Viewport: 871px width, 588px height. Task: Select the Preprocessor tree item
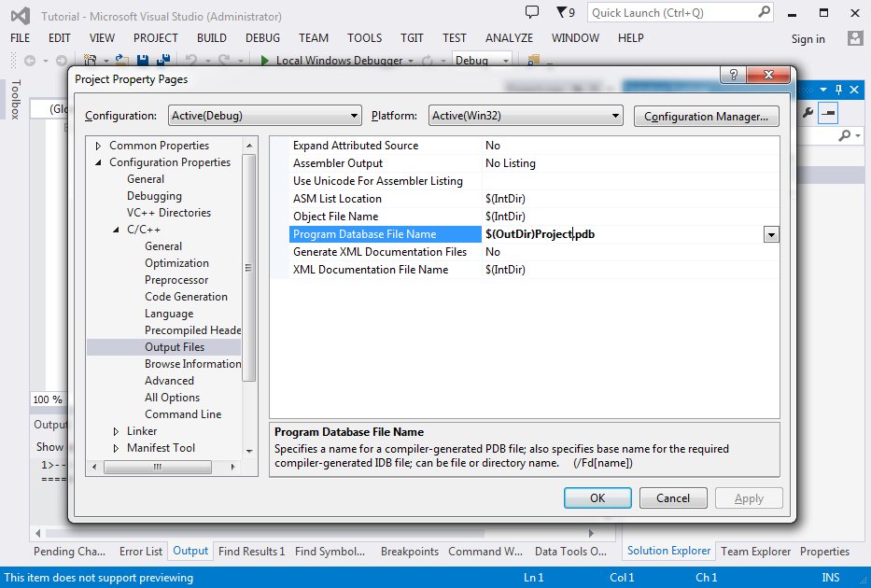coord(176,280)
